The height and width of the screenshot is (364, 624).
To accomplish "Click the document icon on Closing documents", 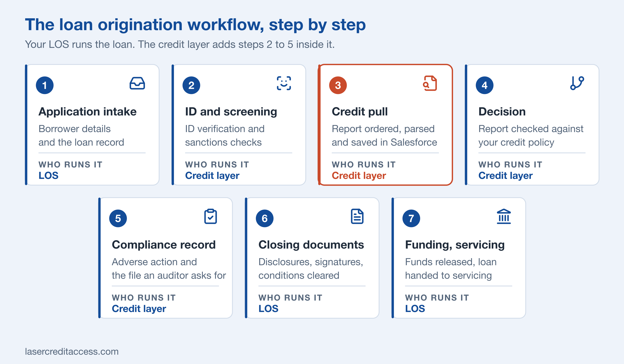I will pos(357,216).
